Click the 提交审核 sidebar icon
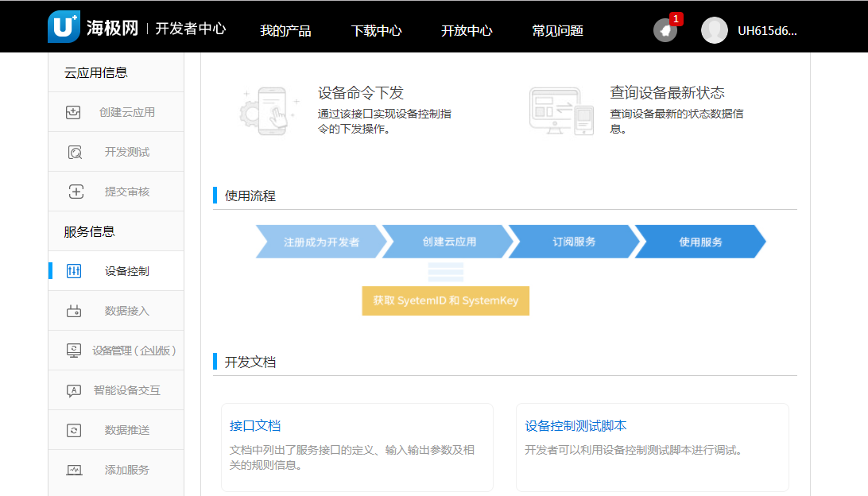Viewport: 868px width, 496px height. pos(76,192)
